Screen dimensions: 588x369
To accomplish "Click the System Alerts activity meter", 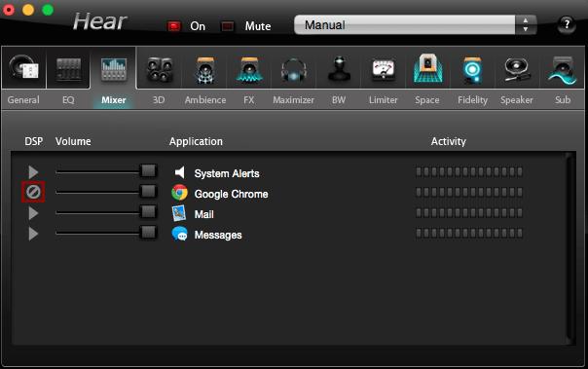I will click(x=469, y=172).
